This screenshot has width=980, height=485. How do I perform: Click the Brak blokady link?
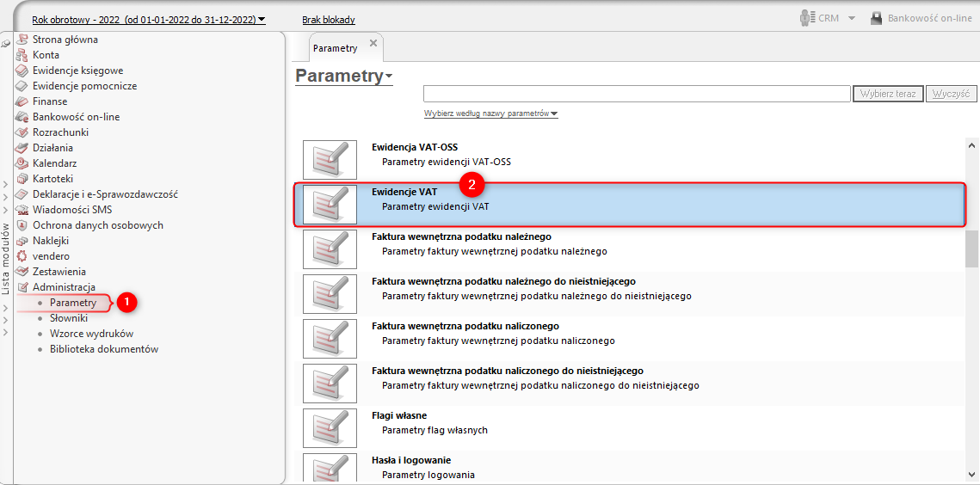(329, 20)
